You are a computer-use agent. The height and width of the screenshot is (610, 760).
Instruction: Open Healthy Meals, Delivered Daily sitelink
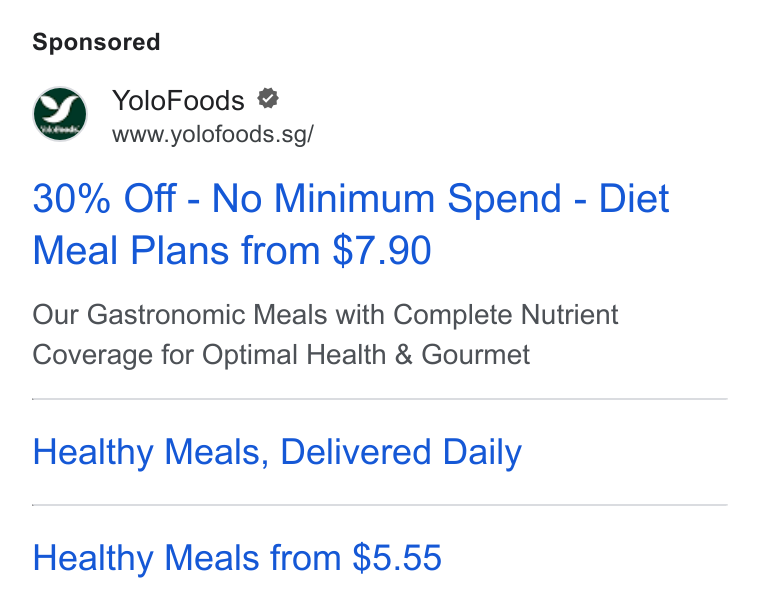click(x=277, y=452)
